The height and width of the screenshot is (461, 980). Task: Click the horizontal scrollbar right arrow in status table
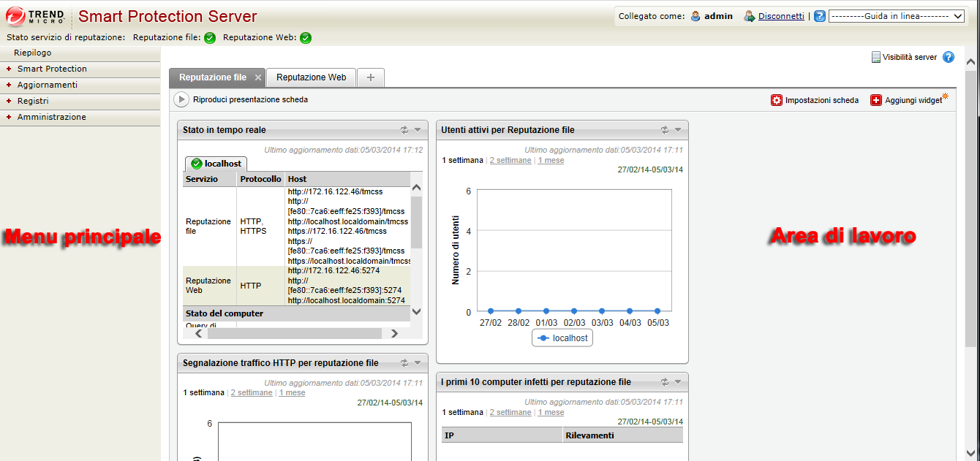[394, 333]
